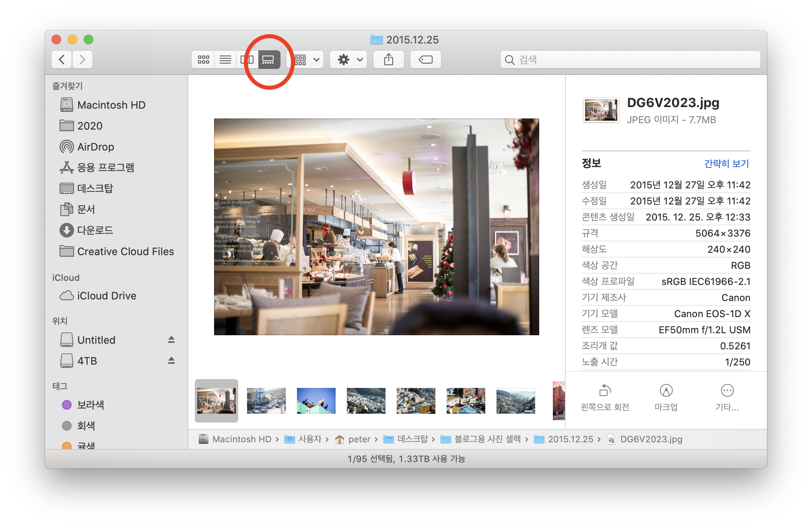Image resolution: width=812 pixels, height=528 pixels.
Task: Select Creative Cloud Files in sidebar
Action: click(x=125, y=252)
